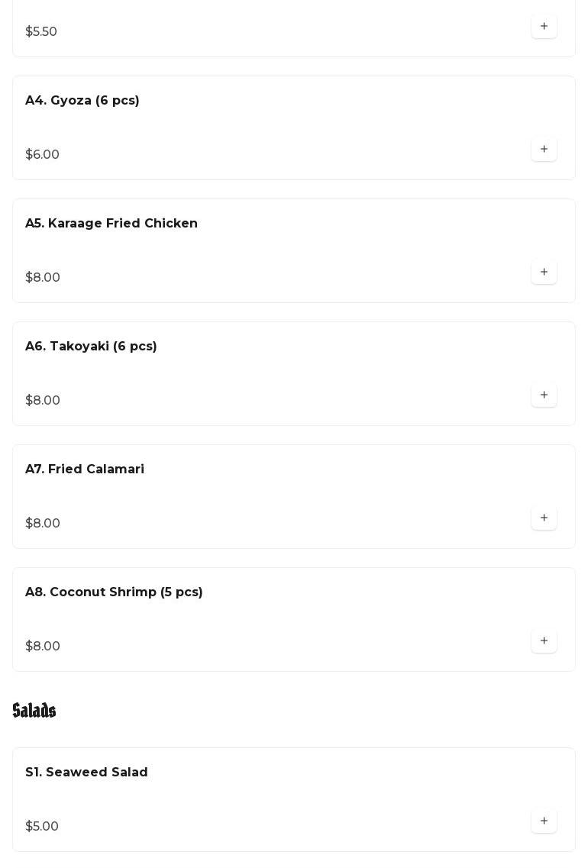
Task: Click the $8.00 price of Coconut Shrimp
Action: tap(43, 647)
